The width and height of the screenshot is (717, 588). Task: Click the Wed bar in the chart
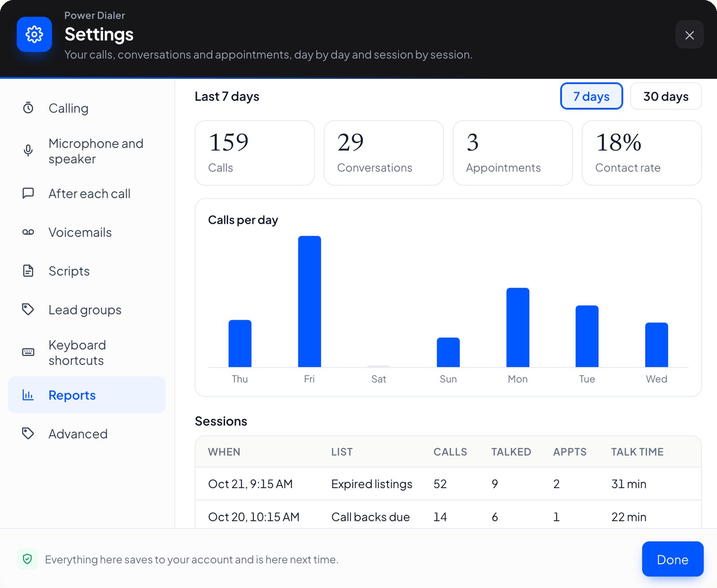657,345
